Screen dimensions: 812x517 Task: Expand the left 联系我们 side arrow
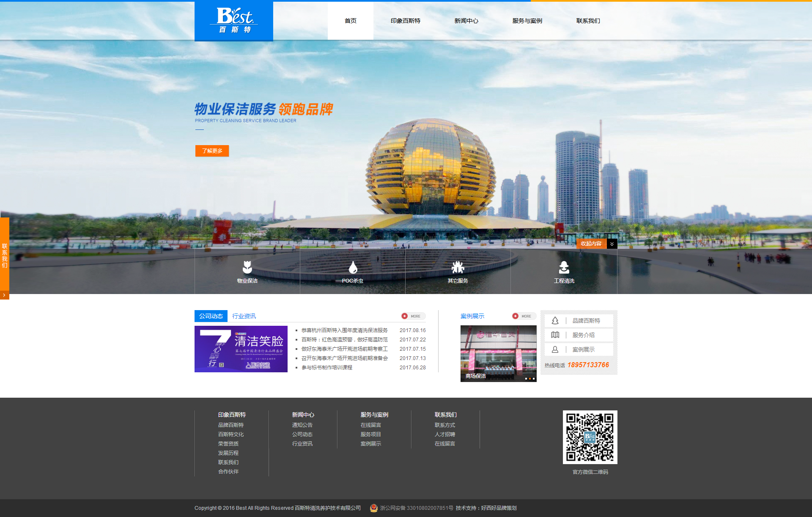point(4,295)
